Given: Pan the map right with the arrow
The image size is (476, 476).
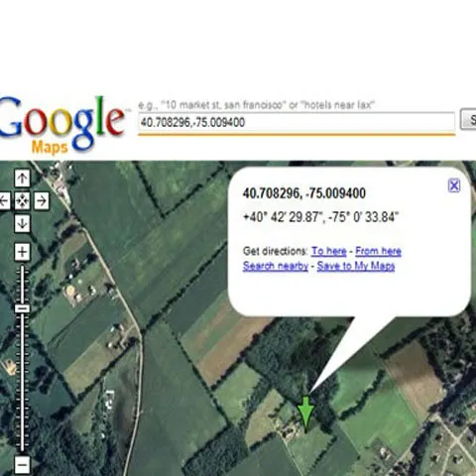Looking at the screenshot, I should [x=42, y=200].
